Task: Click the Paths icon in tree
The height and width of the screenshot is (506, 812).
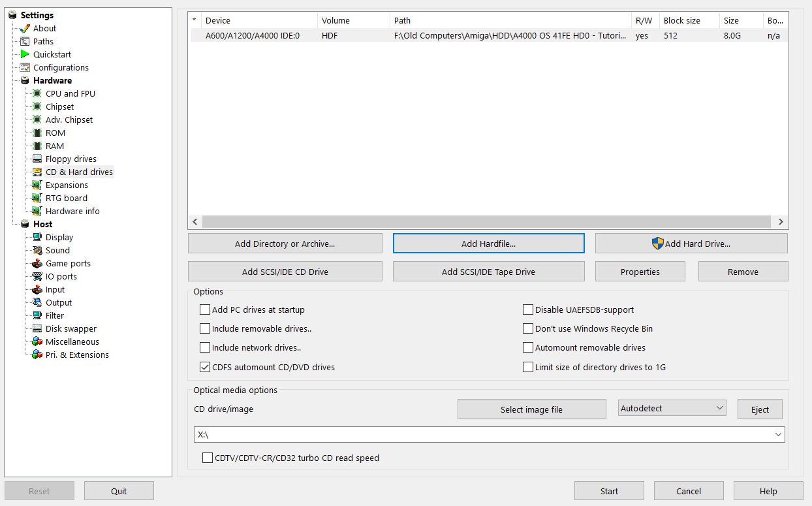Action: click(x=25, y=41)
